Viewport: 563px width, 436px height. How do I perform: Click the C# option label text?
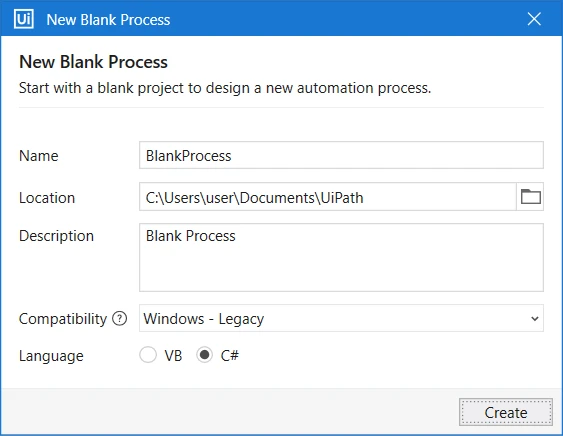tap(229, 356)
